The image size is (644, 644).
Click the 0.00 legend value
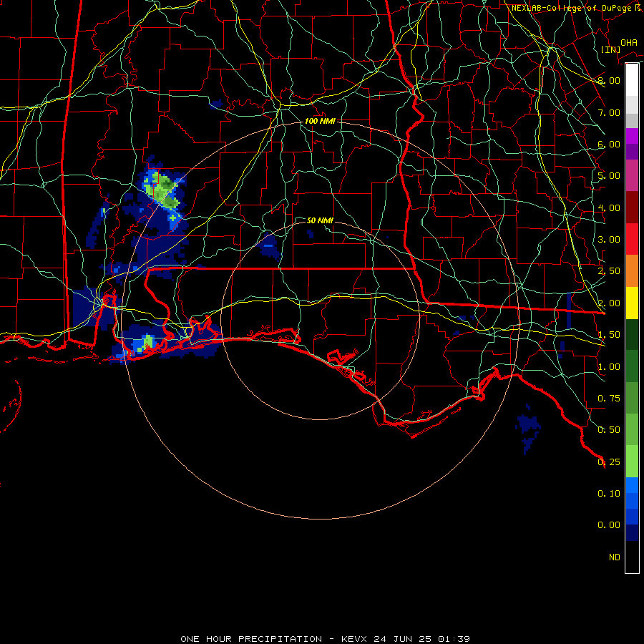pyautogui.click(x=609, y=525)
